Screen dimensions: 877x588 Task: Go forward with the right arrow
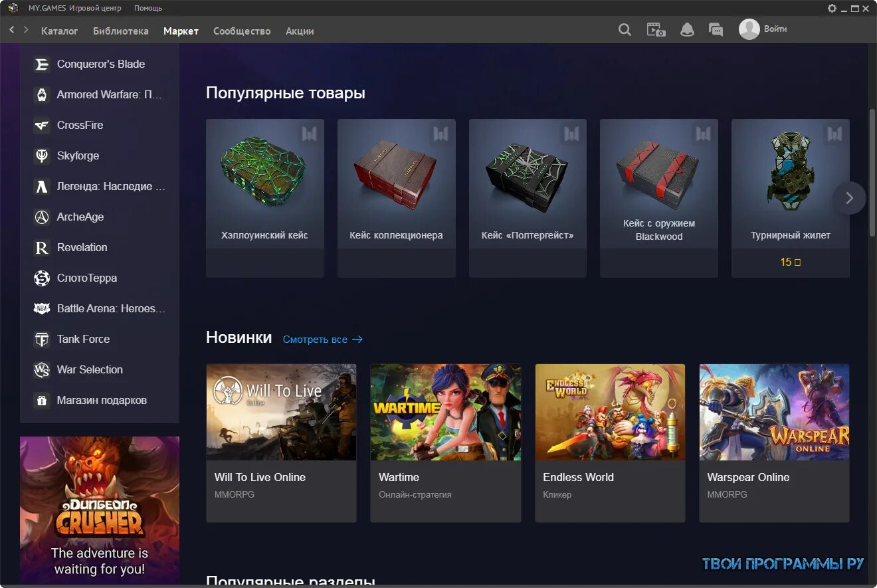tap(26, 30)
